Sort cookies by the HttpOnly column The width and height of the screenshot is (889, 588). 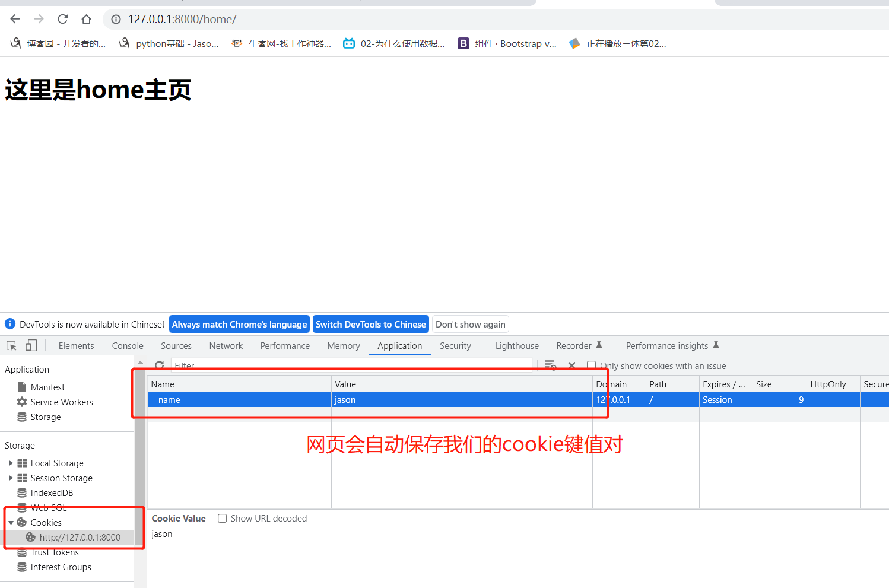pos(833,384)
